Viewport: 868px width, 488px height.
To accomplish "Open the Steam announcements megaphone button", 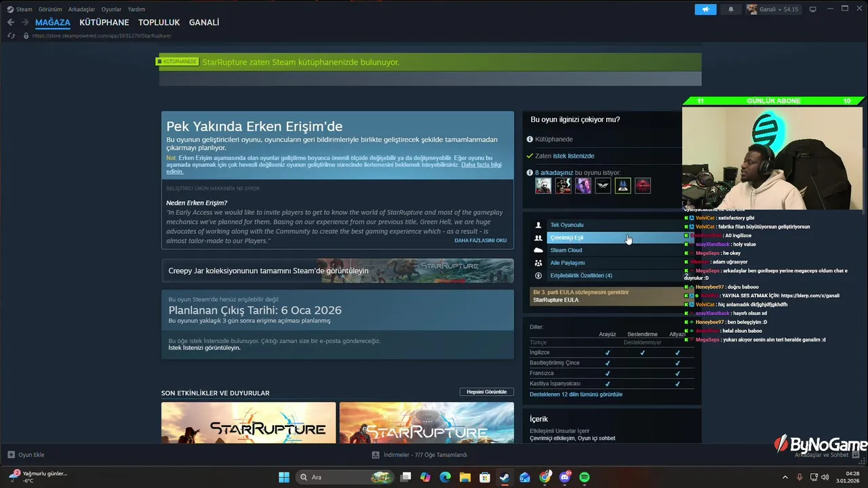I will click(x=705, y=9).
